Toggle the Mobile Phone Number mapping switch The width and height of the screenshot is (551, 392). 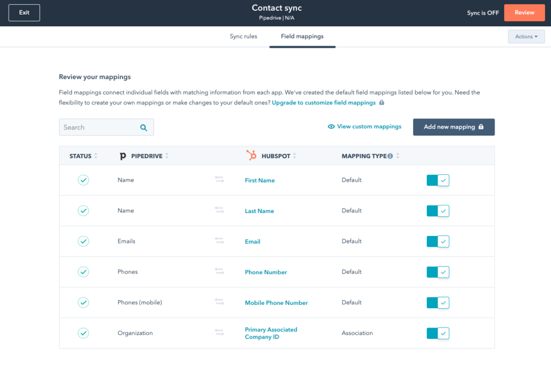point(438,302)
